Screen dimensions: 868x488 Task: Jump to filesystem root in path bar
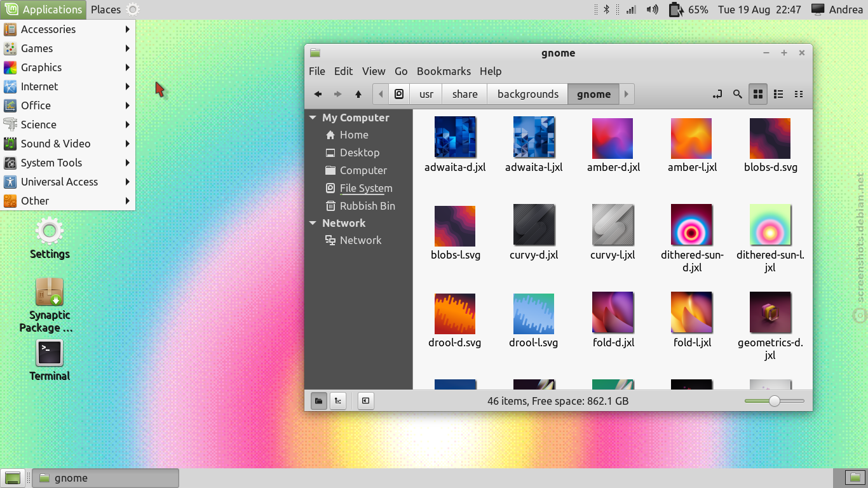pyautogui.click(x=399, y=94)
